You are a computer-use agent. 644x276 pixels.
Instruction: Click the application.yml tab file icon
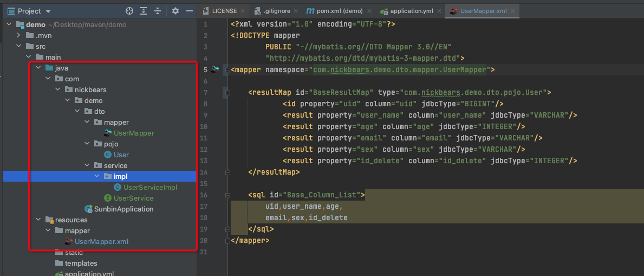pos(383,11)
